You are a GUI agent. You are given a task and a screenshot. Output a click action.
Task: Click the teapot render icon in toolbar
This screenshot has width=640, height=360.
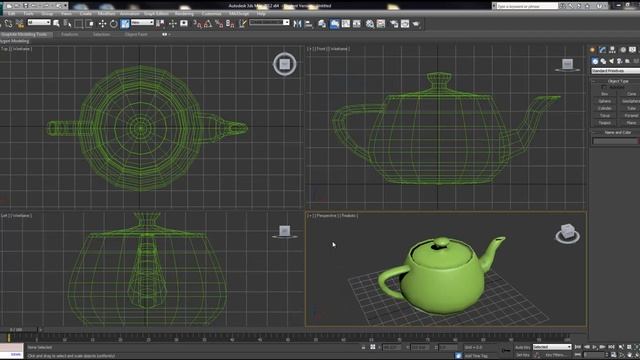click(416, 24)
